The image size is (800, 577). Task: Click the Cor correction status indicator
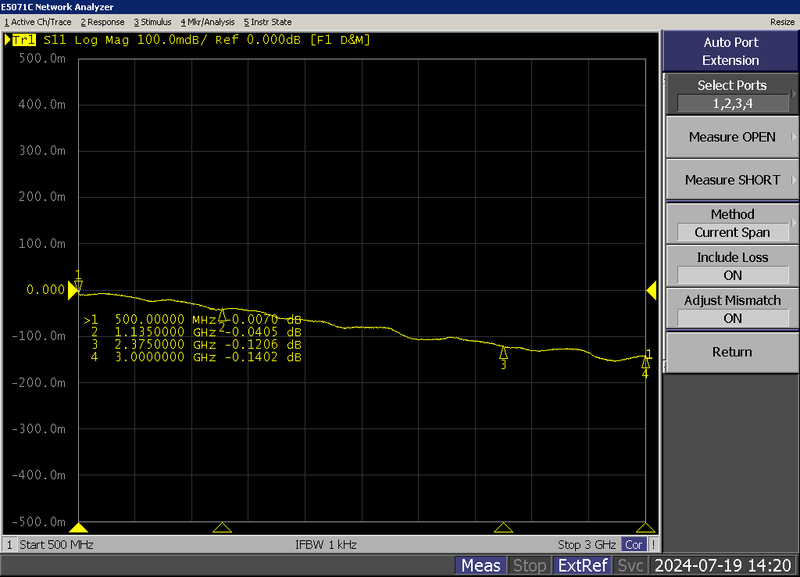click(x=634, y=545)
